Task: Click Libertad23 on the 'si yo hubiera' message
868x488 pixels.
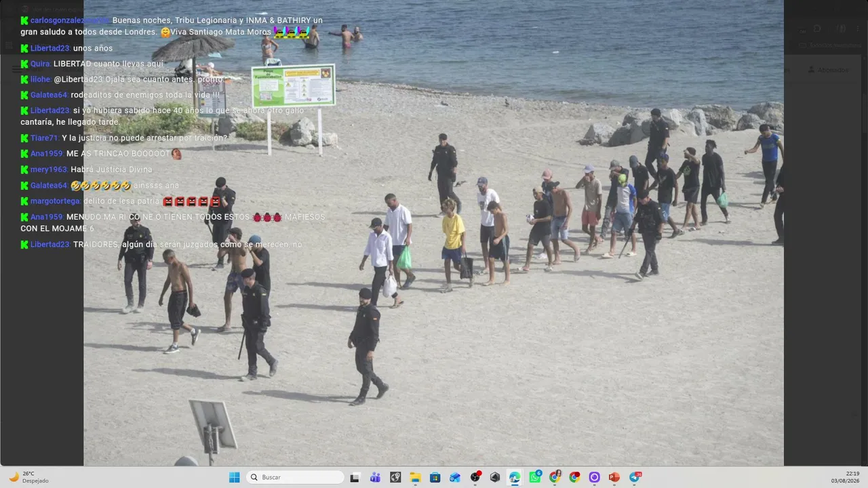Action: pyautogui.click(x=50, y=110)
